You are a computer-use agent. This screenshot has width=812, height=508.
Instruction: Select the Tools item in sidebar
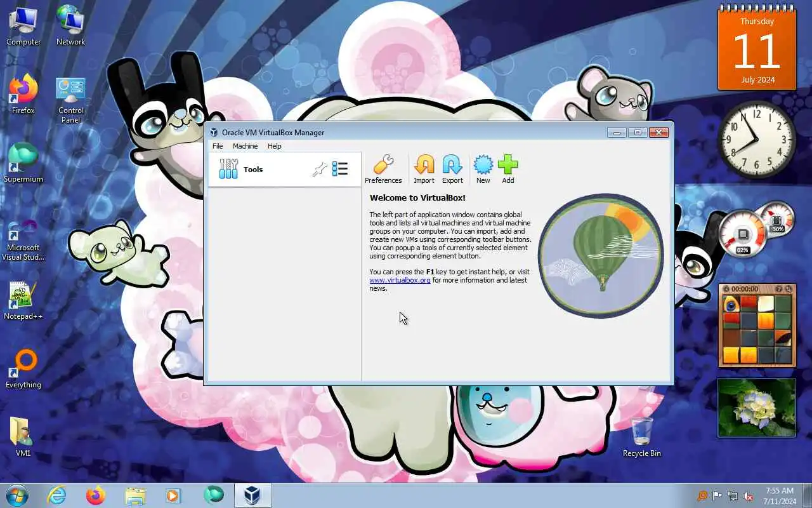[285, 169]
